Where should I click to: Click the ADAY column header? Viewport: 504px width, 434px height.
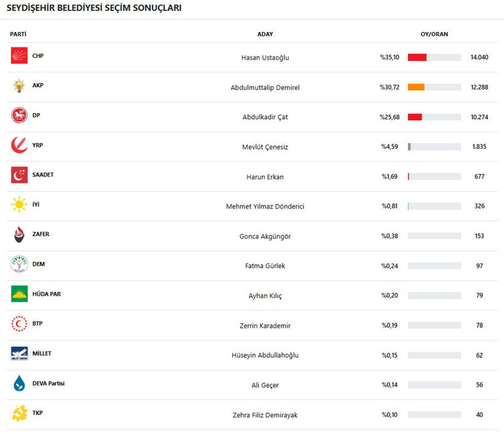pyautogui.click(x=265, y=34)
